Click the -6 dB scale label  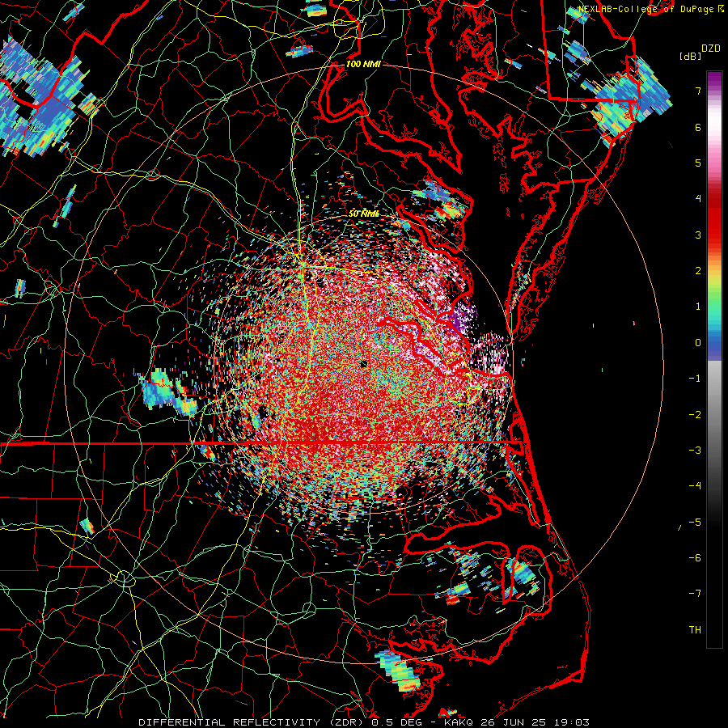695,558
